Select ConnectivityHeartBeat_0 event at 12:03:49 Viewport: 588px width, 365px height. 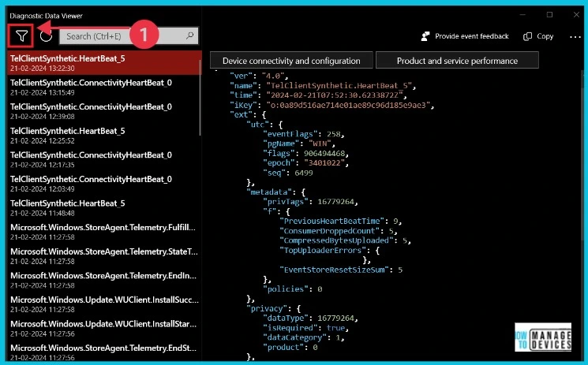pos(104,184)
